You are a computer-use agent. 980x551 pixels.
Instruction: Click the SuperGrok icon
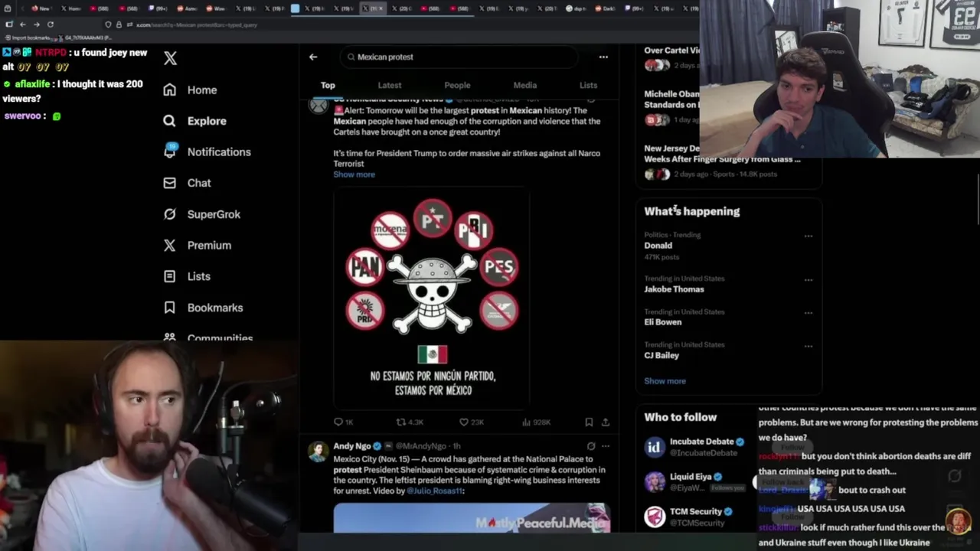pos(170,214)
